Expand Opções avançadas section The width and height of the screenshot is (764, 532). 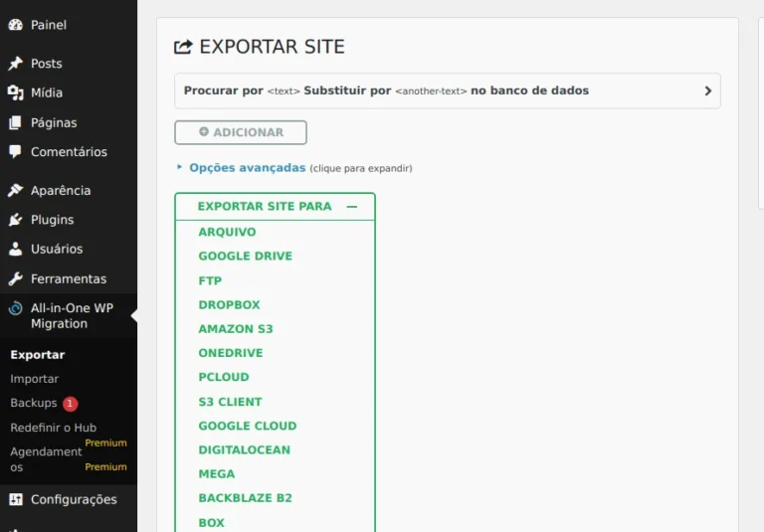(247, 168)
